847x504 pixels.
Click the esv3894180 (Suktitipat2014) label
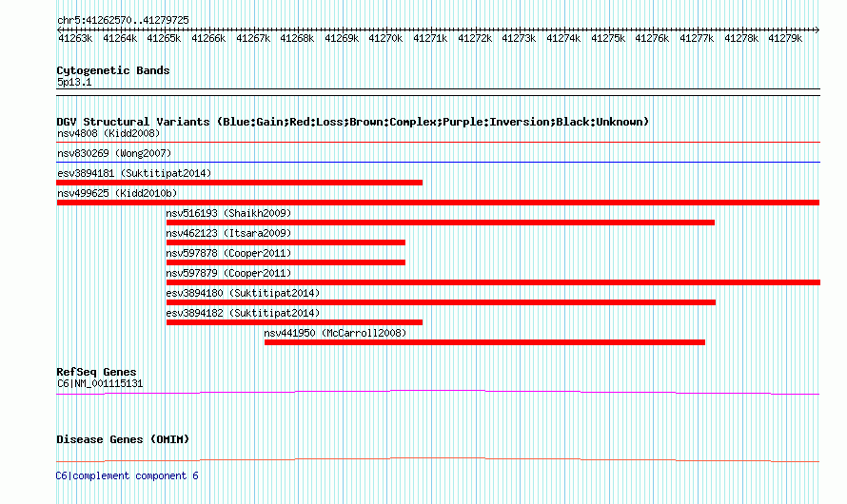pos(243,293)
